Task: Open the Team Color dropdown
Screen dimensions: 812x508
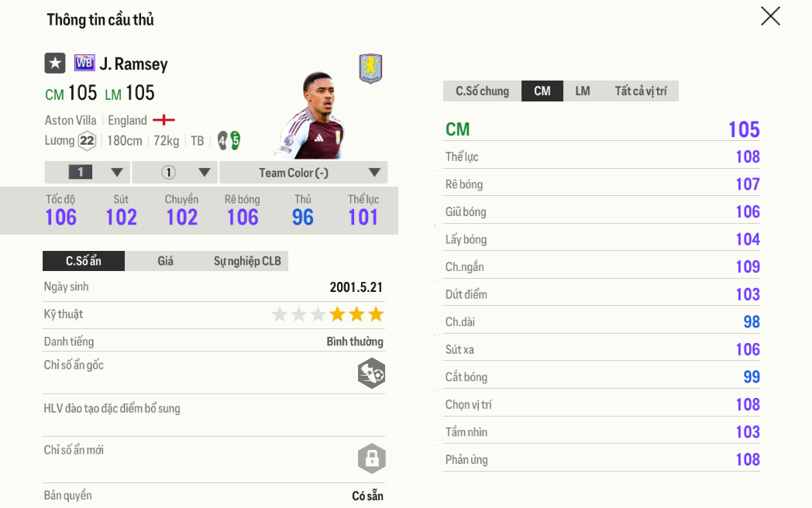Action: coord(303,172)
